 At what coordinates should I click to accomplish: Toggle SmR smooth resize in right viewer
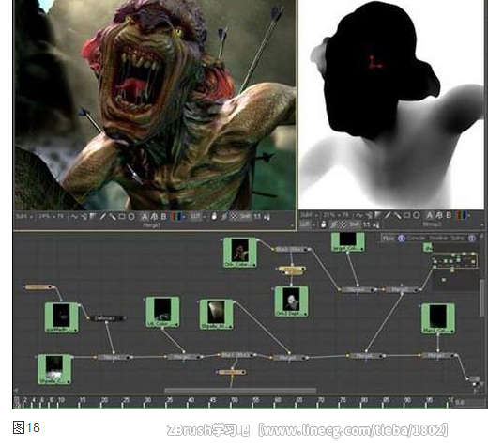pos(355,224)
